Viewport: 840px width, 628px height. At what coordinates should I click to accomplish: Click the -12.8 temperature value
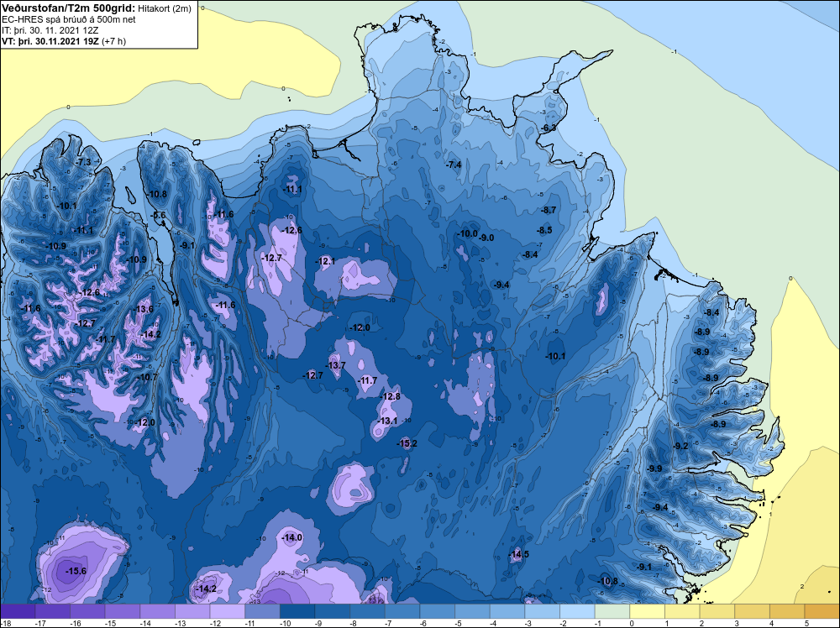coord(390,397)
